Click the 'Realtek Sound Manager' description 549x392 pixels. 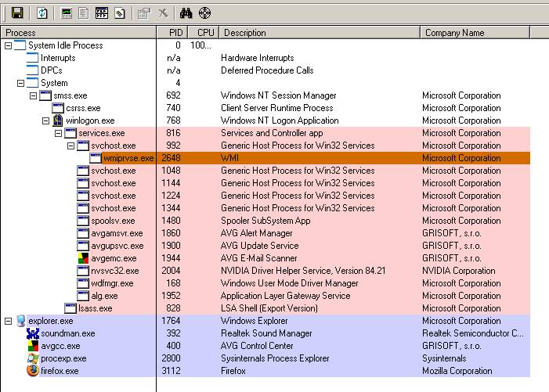pos(266,333)
